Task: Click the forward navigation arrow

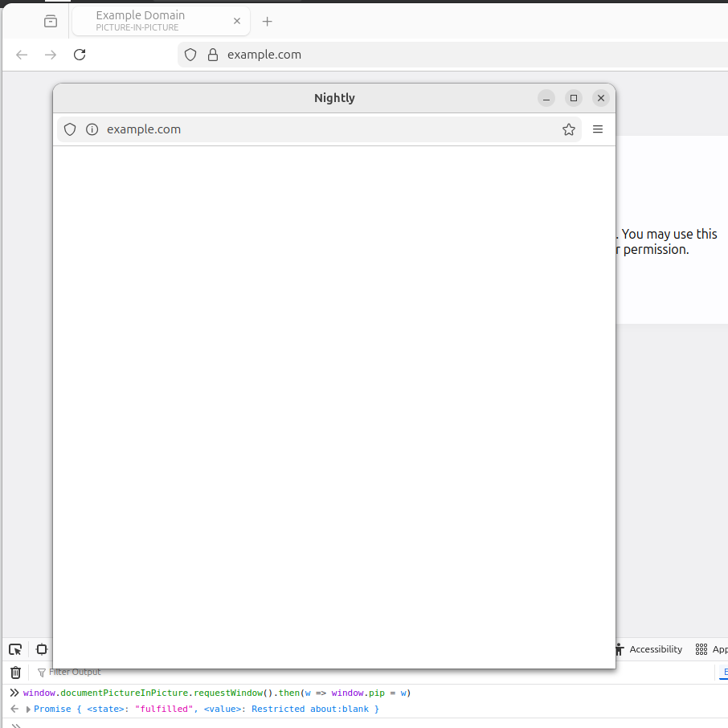Action: pos(51,55)
